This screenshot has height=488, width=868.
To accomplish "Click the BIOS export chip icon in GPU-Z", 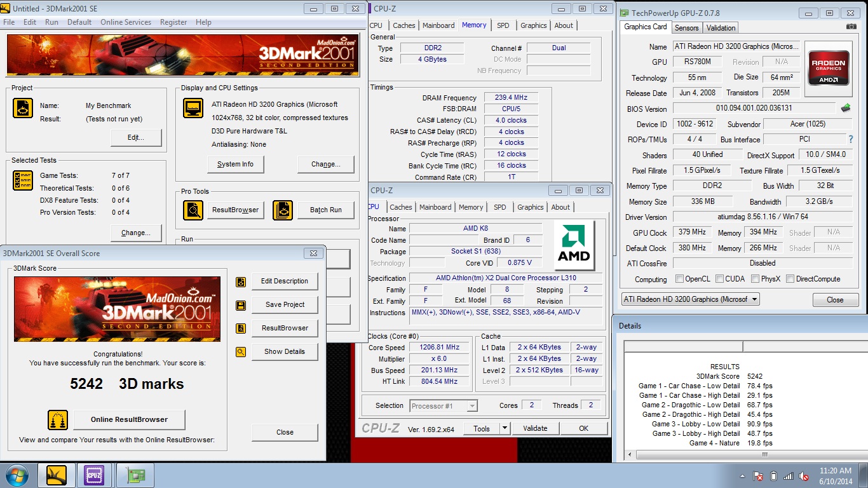I will 846,108.
